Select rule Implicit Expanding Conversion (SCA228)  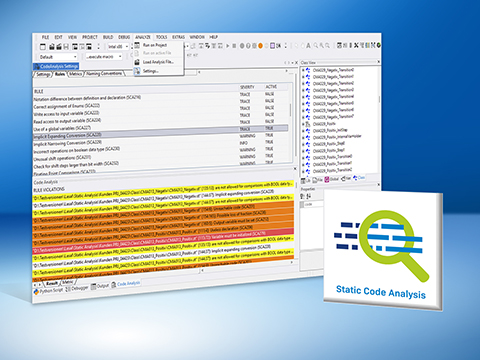pos(160,132)
